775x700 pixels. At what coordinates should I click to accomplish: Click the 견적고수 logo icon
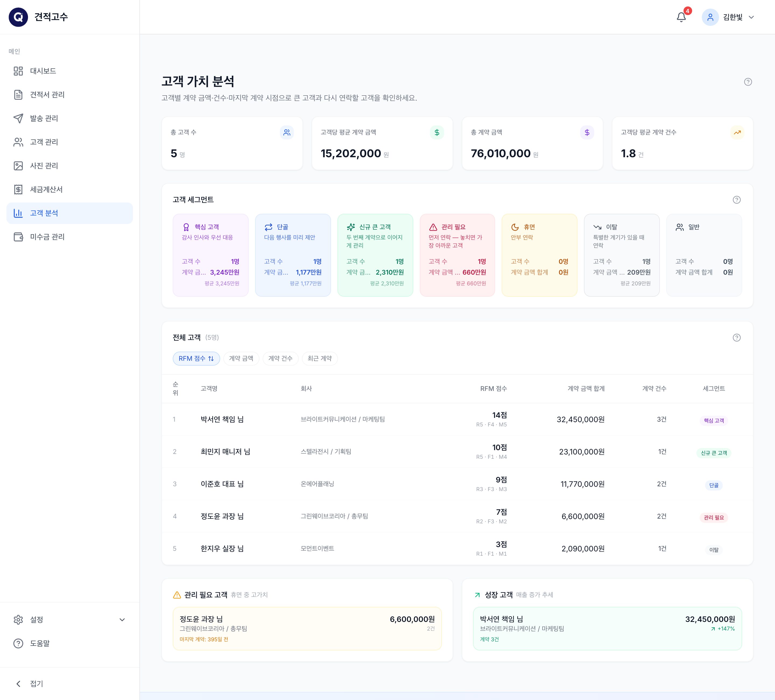point(18,17)
